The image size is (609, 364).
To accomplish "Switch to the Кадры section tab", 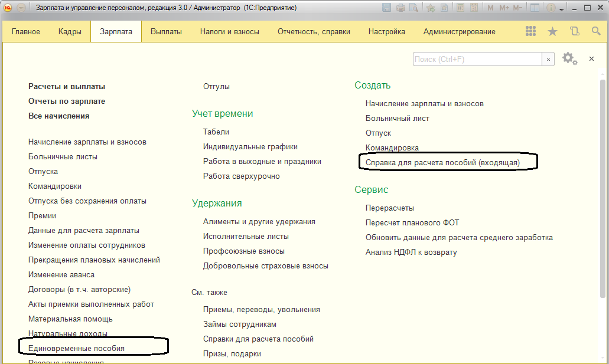I will 70,31.
